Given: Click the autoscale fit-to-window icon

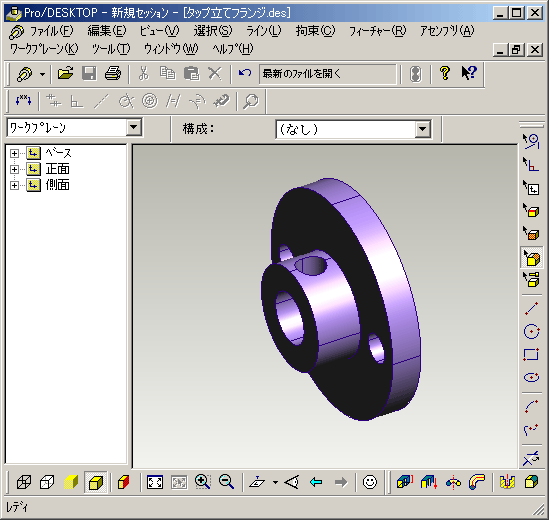Looking at the screenshot, I should click(x=155, y=482).
